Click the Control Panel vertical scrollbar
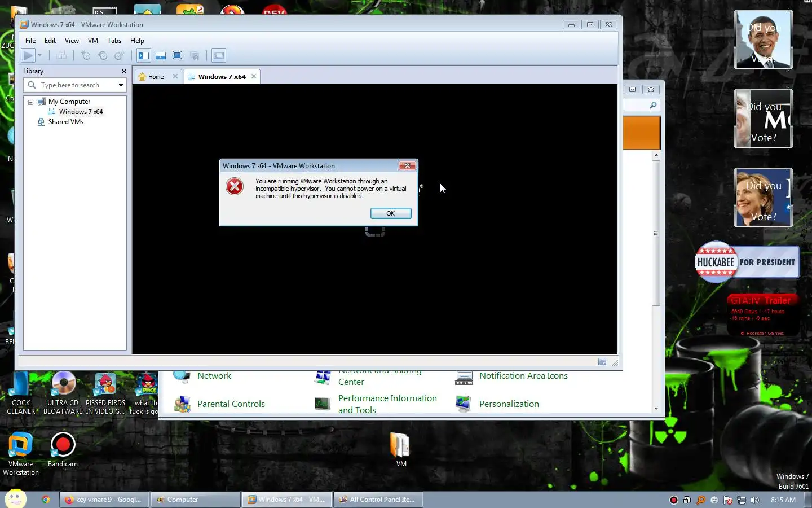Image resolution: width=812 pixels, height=508 pixels. [656, 233]
